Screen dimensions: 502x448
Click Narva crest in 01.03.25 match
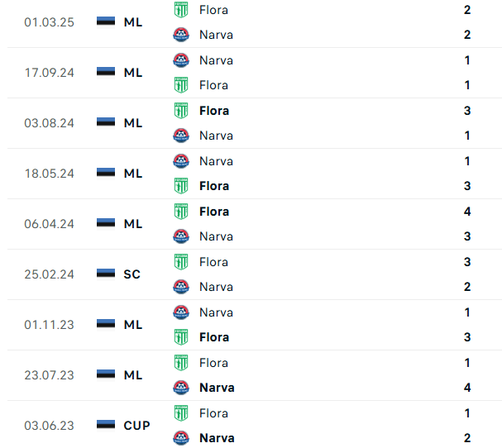pos(181,35)
